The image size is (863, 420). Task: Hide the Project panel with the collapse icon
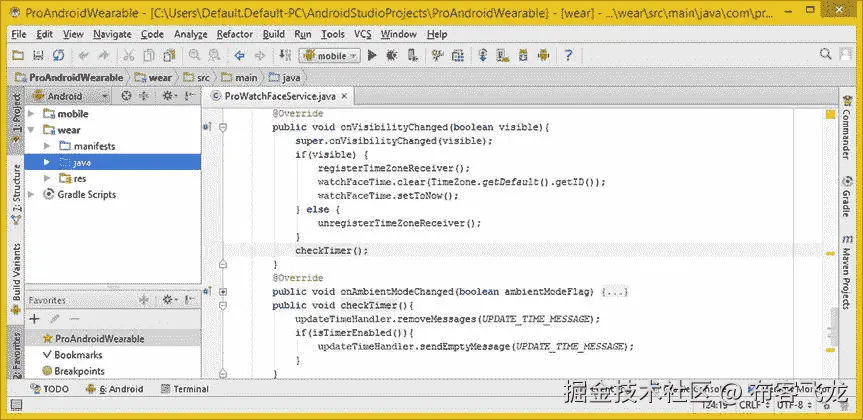190,96
